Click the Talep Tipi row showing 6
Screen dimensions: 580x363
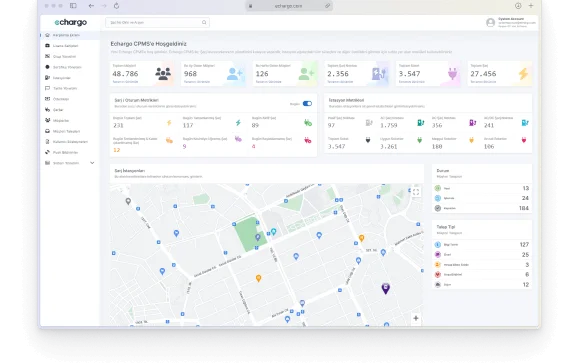482,275
